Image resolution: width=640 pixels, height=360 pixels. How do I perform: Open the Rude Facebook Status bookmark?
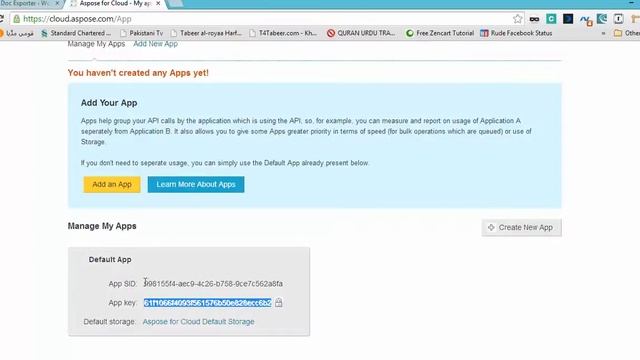click(x=516, y=33)
